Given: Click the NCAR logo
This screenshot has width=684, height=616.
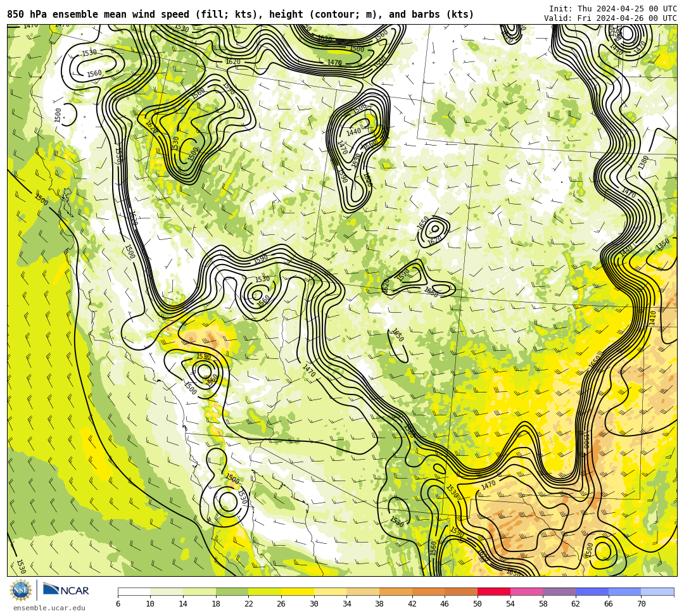Looking at the screenshot, I should click(66, 590).
